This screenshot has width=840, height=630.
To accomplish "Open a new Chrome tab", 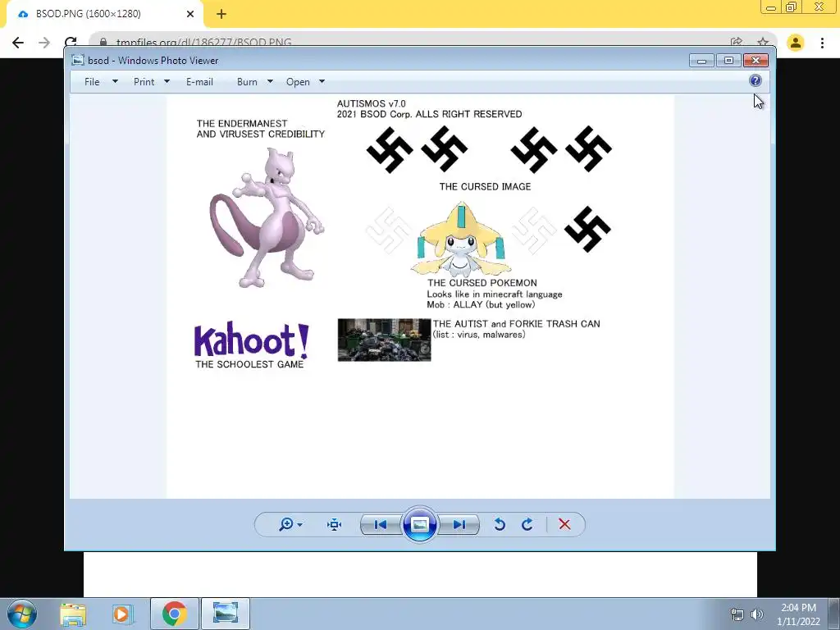I will pyautogui.click(x=221, y=14).
